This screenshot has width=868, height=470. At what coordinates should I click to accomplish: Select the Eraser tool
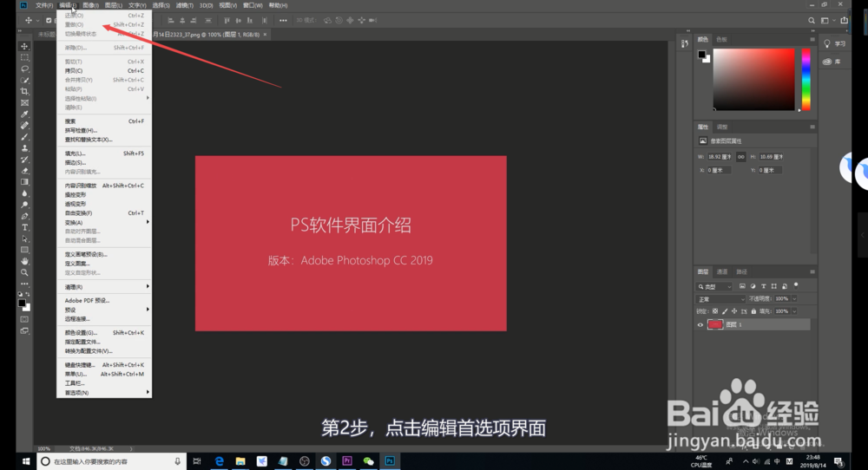pos(24,171)
